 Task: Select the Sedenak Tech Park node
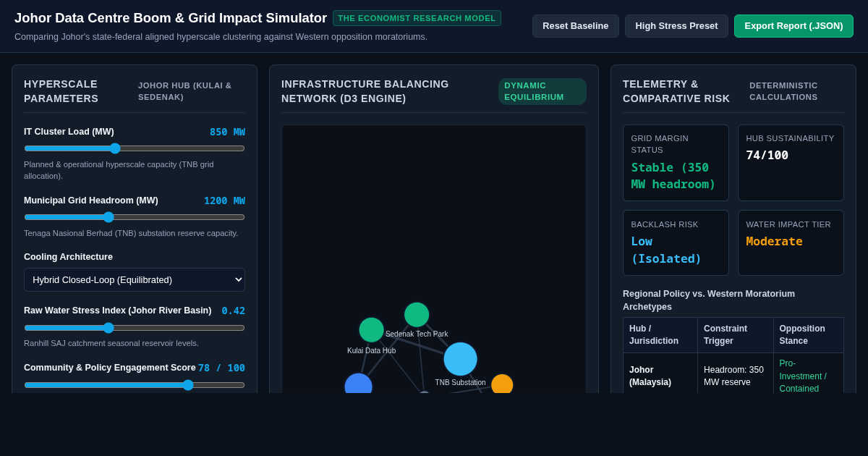pyautogui.click(x=417, y=315)
